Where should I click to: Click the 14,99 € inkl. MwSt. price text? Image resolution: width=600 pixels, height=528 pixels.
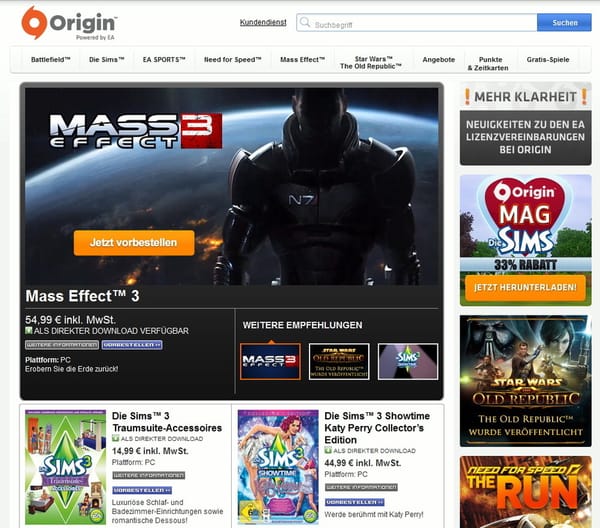pyautogui.click(x=150, y=451)
